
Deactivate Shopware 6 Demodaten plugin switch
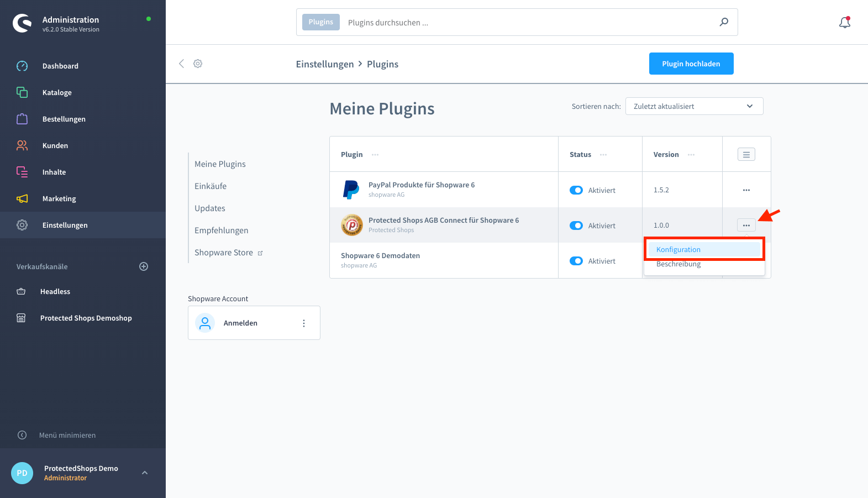(576, 261)
